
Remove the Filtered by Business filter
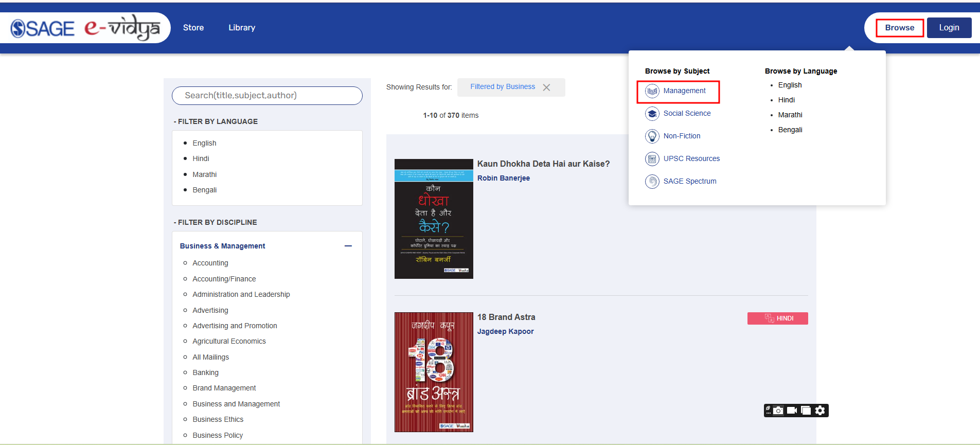point(546,87)
